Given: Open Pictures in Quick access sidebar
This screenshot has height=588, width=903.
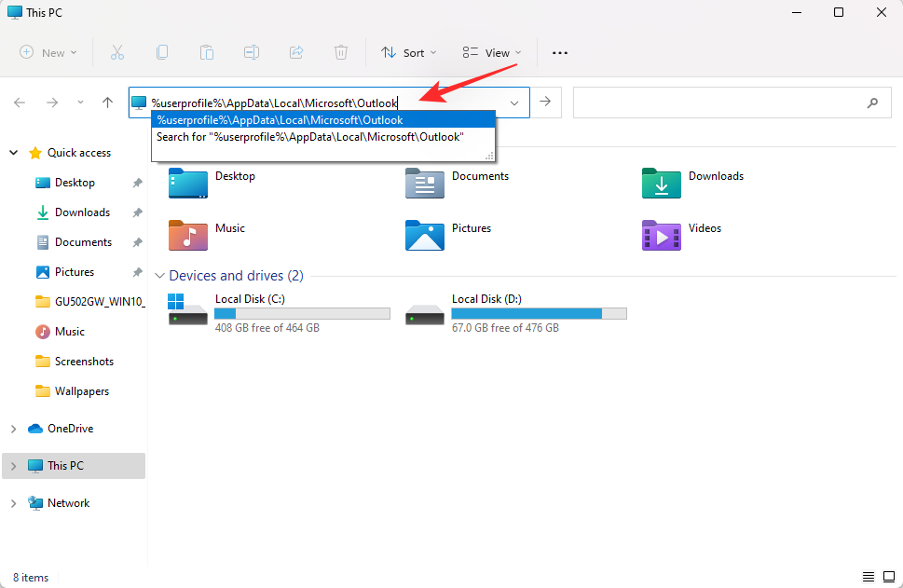Looking at the screenshot, I should tap(74, 272).
